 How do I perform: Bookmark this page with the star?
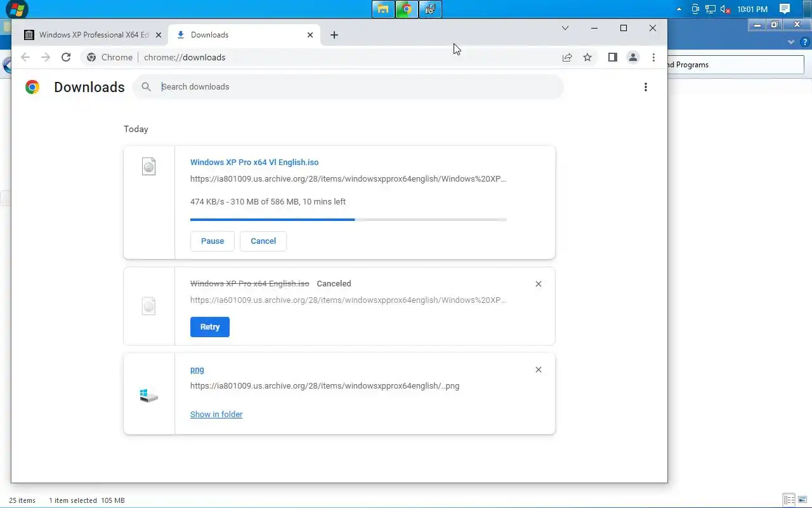click(x=587, y=57)
